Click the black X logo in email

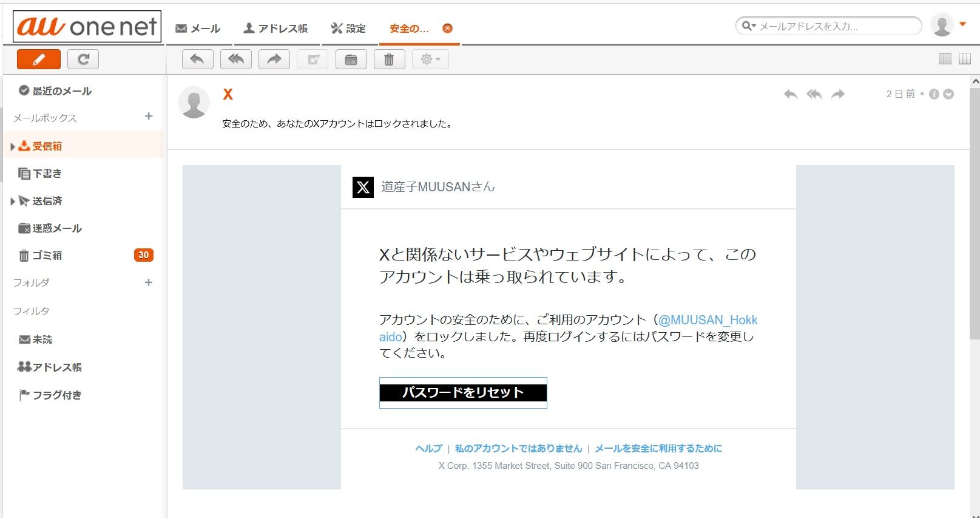[x=363, y=187]
